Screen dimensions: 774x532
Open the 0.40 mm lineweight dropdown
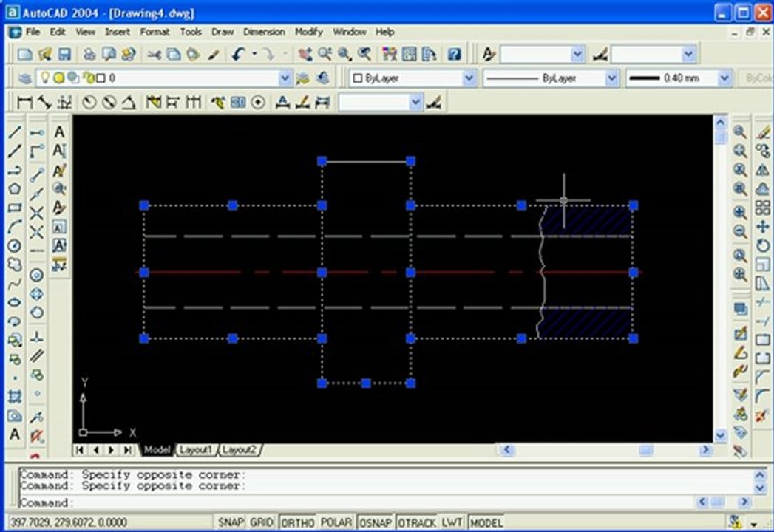(724, 78)
